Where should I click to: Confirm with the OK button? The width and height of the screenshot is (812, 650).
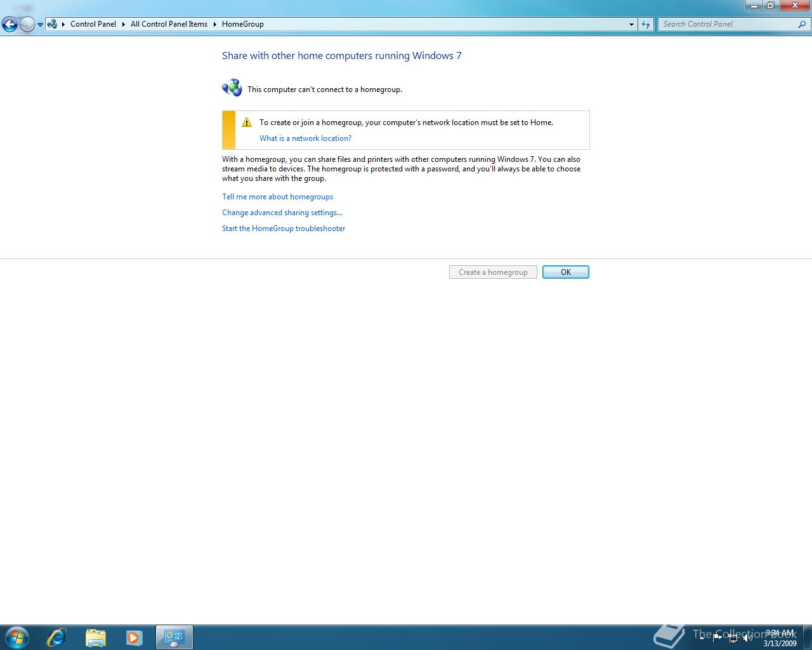point(566,272)
